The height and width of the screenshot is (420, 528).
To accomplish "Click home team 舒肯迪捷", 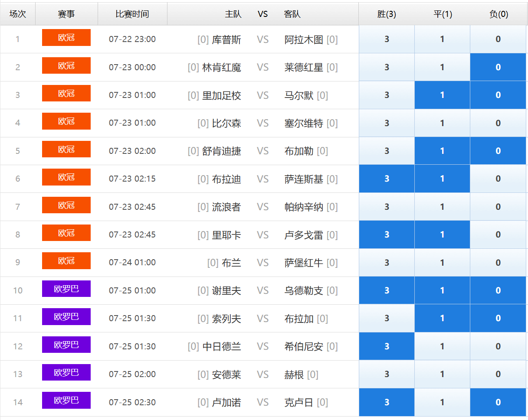I will point(222,151).
